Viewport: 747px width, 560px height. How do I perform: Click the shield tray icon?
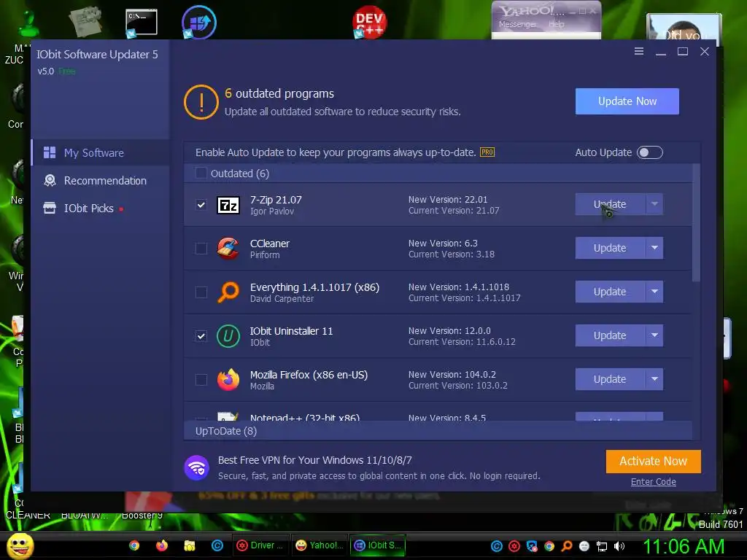532,546
